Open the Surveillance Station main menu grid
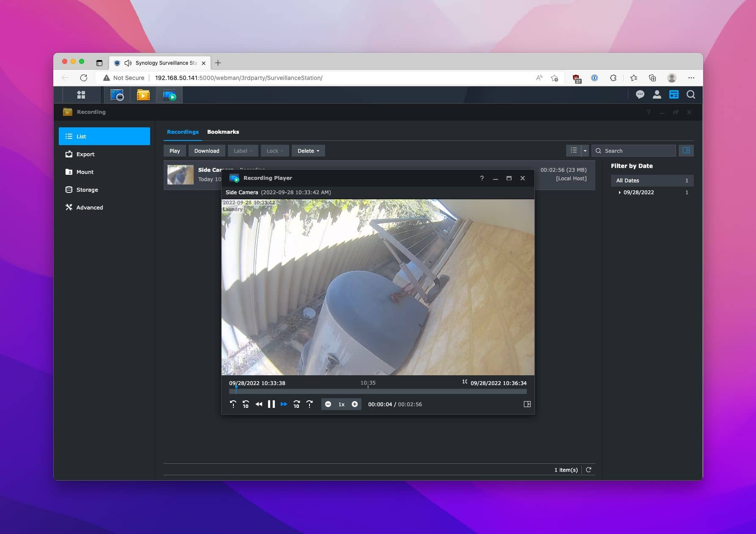756x534 pixels. pyautogui.click(x=81, y=95)
